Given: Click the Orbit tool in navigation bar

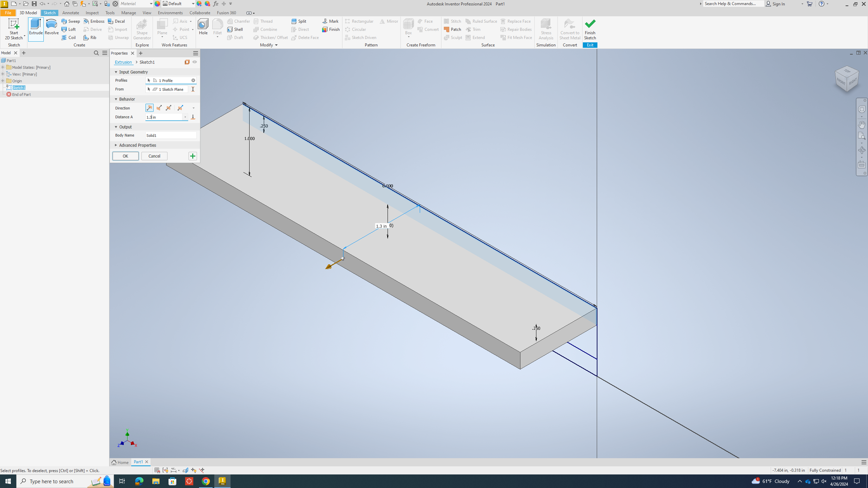Looking at the screenshot, I should click(x=862, y=150).
